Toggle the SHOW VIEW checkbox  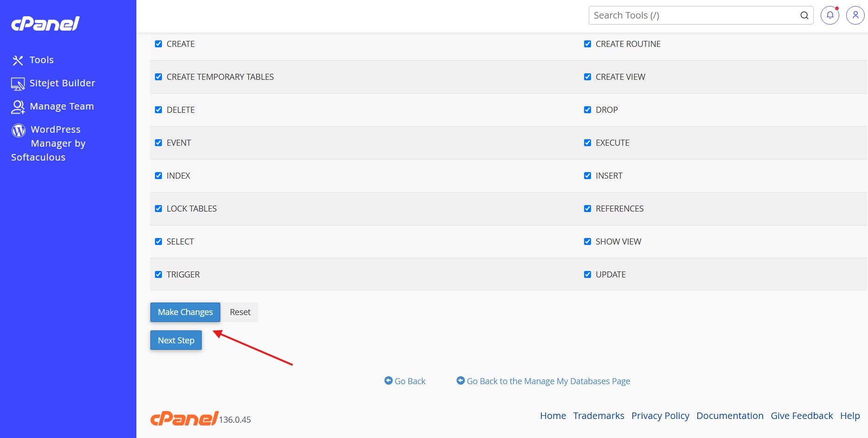click(587, 242)
